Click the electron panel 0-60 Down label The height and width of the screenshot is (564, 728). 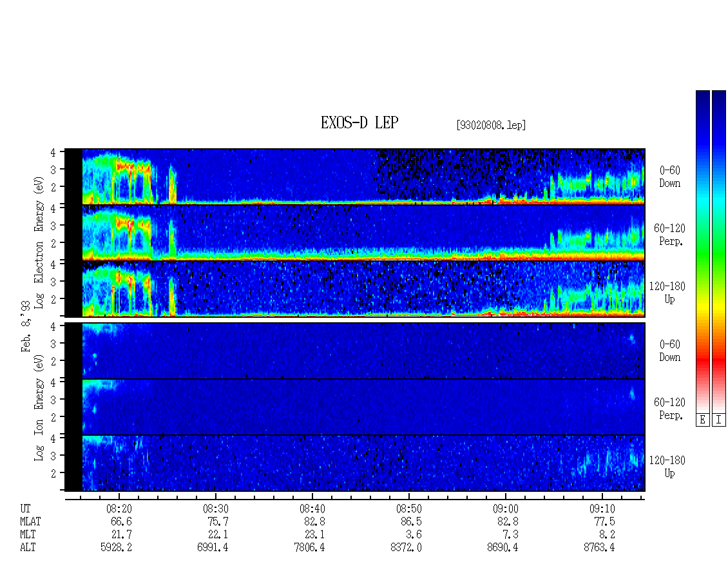tap(669, 177)
